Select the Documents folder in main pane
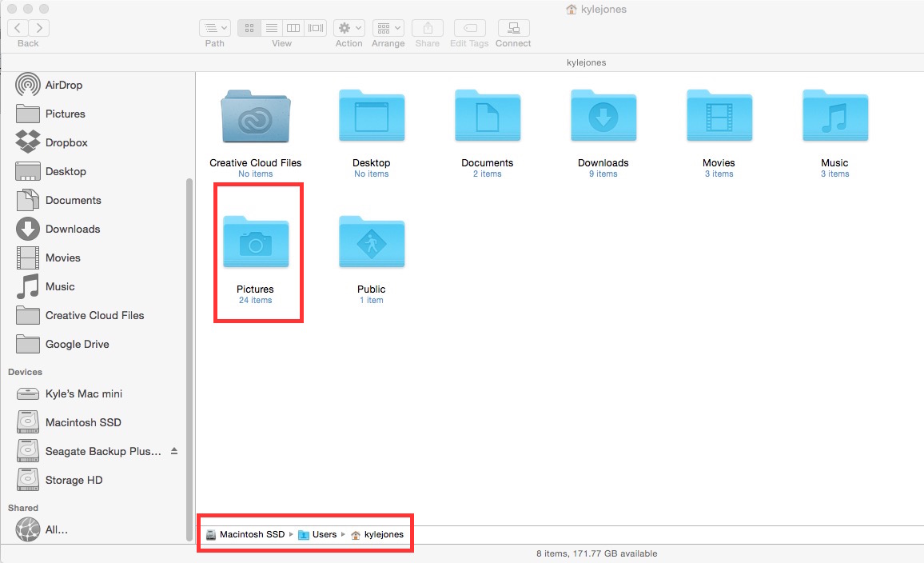Image resolution: width=924 pixels, height=563 pixels. (x=488, y=116)
